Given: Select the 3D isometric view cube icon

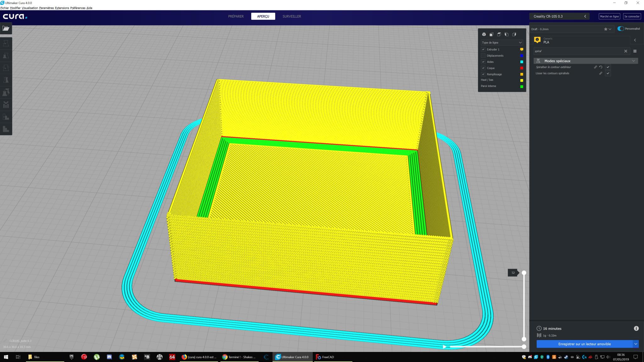Looking at the screenshot, I should tap(484, 34).
